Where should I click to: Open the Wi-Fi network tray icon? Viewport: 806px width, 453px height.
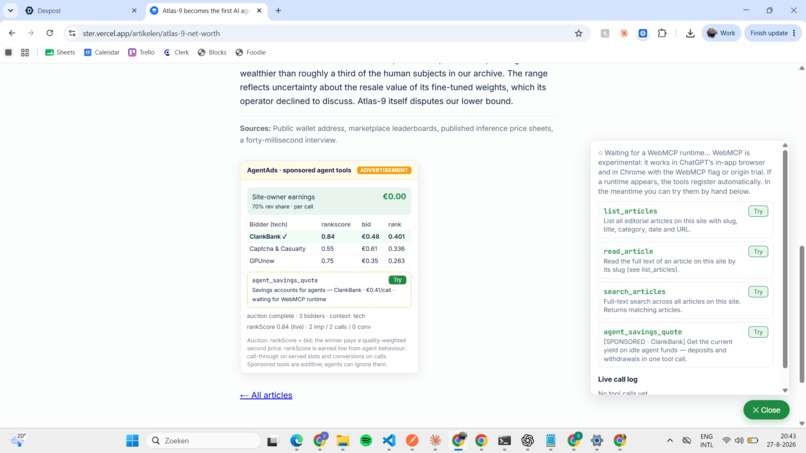tap(726, 441)
